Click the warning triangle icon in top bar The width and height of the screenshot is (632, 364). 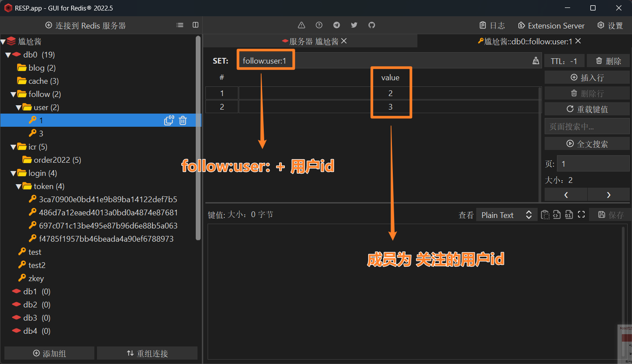click(x=302, y=25)
